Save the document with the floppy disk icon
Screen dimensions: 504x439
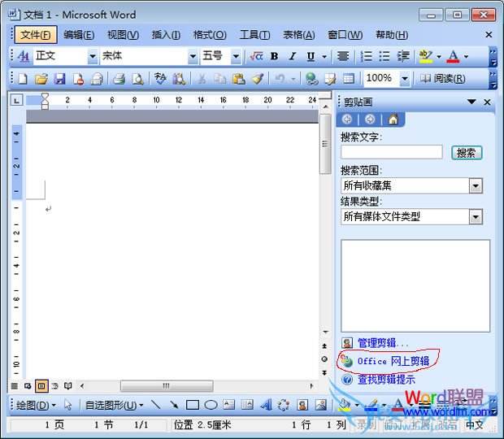(59, 78)
